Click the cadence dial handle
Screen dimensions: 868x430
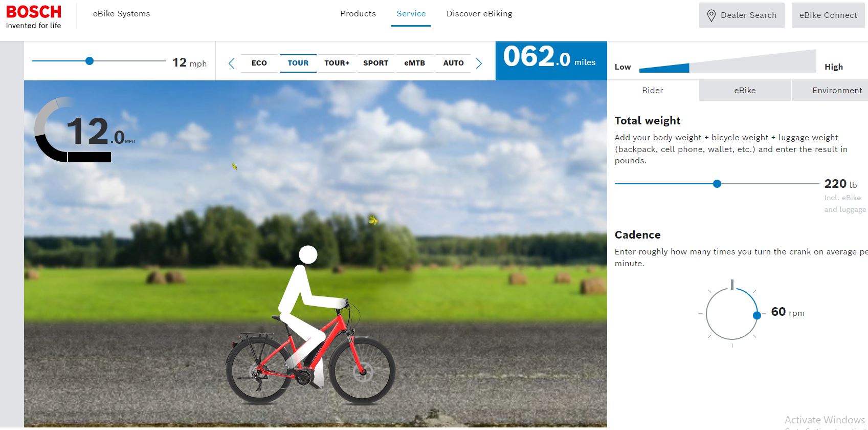757,315
